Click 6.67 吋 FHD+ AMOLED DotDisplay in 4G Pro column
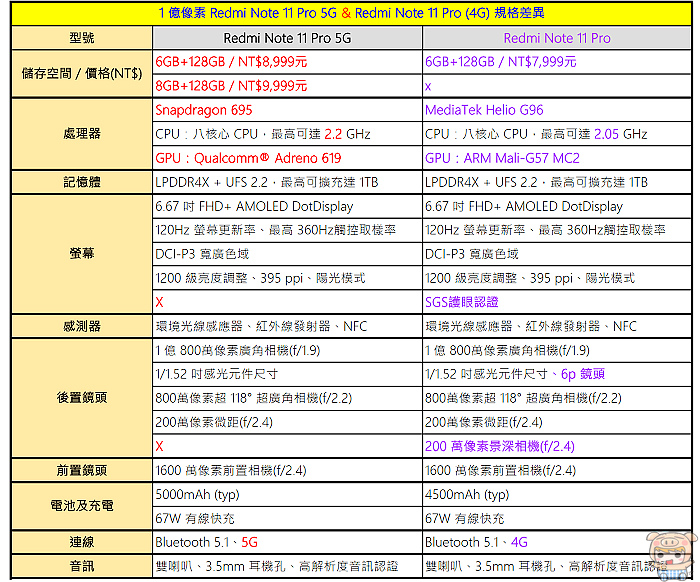The height and width of the screenshot is (582, 700). click(557, 206)
